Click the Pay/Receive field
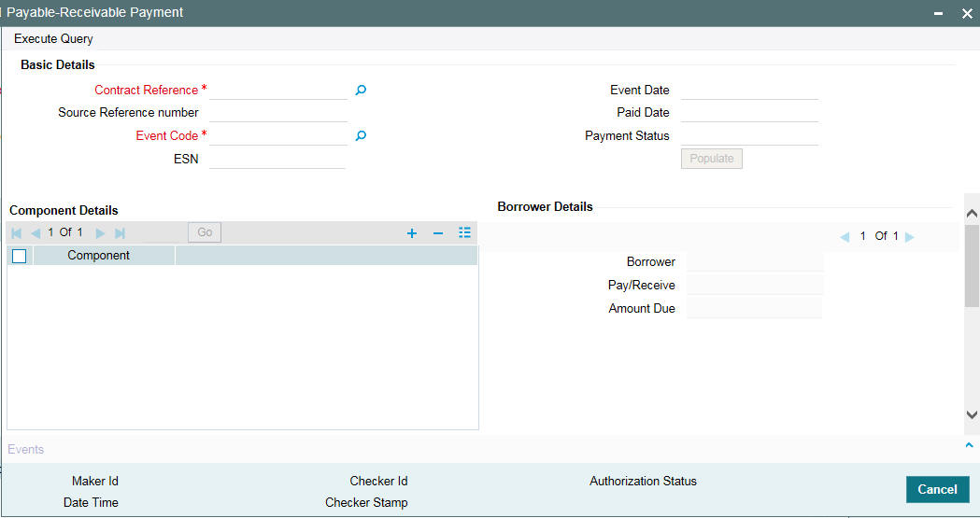980x518 pixels. [755, 285]
